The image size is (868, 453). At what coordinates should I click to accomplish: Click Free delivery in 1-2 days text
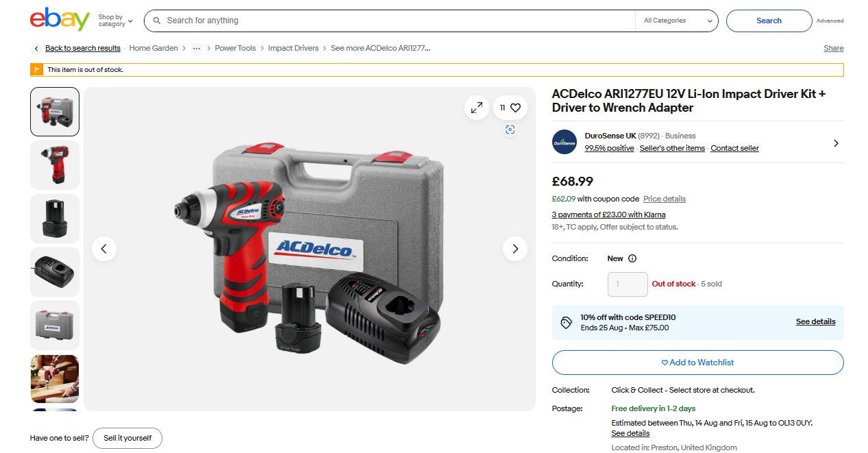[x=653, y=408]
